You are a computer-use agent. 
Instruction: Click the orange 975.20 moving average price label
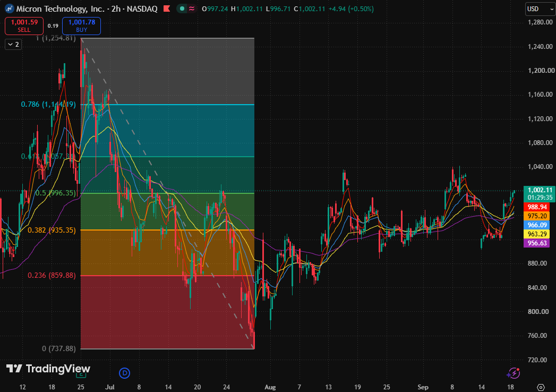click(536, 216)
